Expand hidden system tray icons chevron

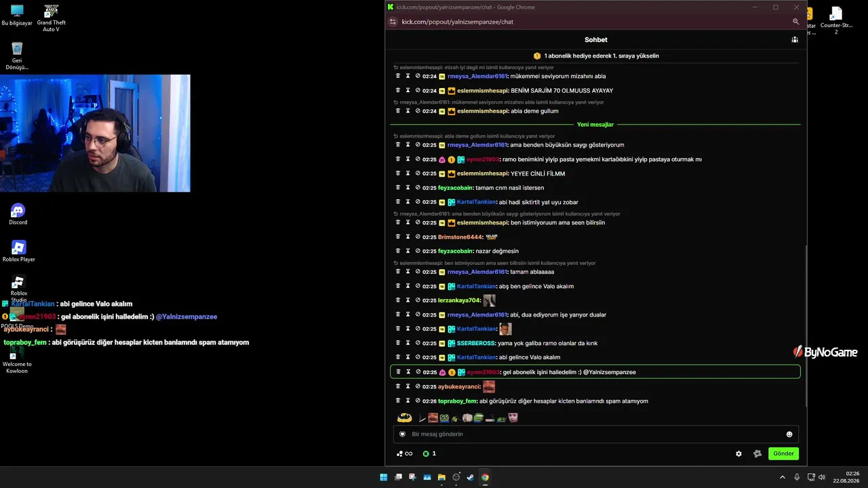782,477
